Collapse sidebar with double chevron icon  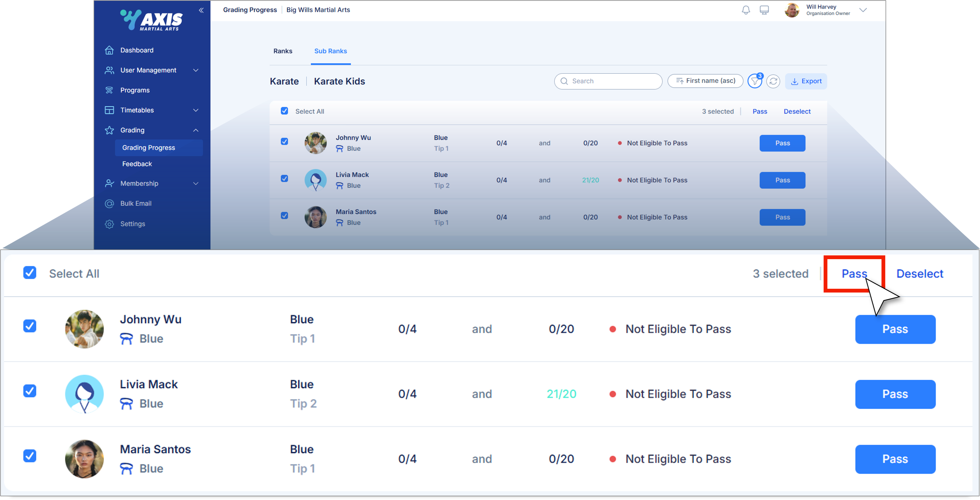[201, 10]
